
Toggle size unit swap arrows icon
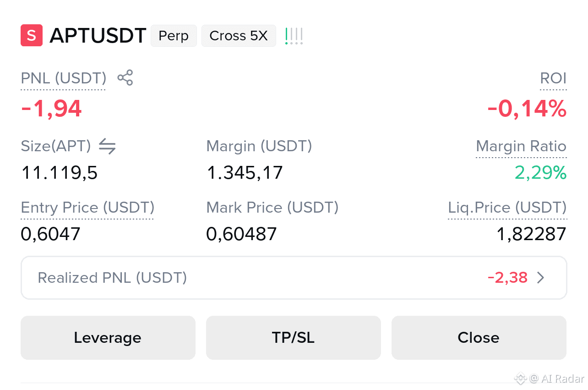click(107, 146)
